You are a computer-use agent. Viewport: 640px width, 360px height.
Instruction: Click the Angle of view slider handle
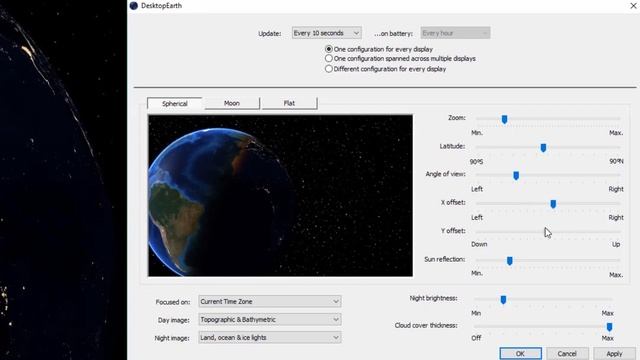[x=516, y=176]
